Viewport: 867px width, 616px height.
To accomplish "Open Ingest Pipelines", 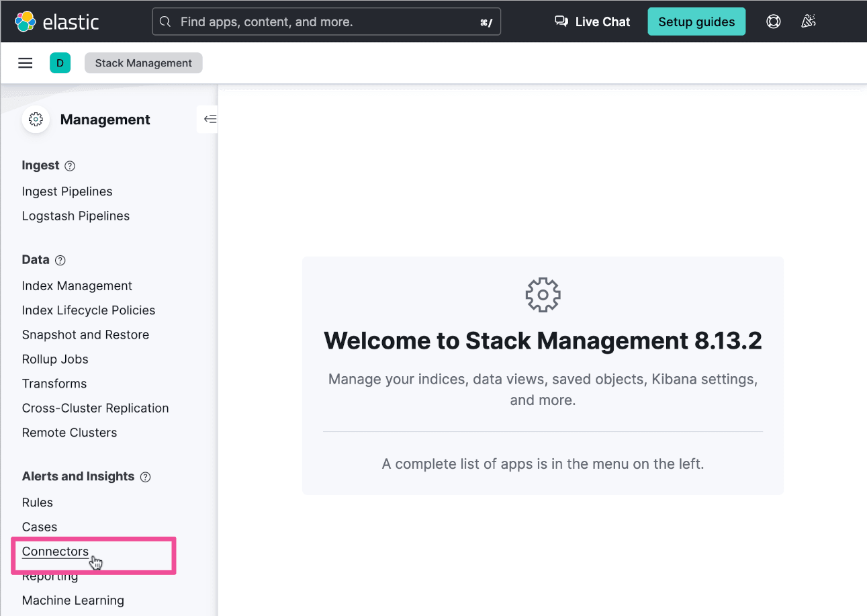I will click(x=67, y=191).
